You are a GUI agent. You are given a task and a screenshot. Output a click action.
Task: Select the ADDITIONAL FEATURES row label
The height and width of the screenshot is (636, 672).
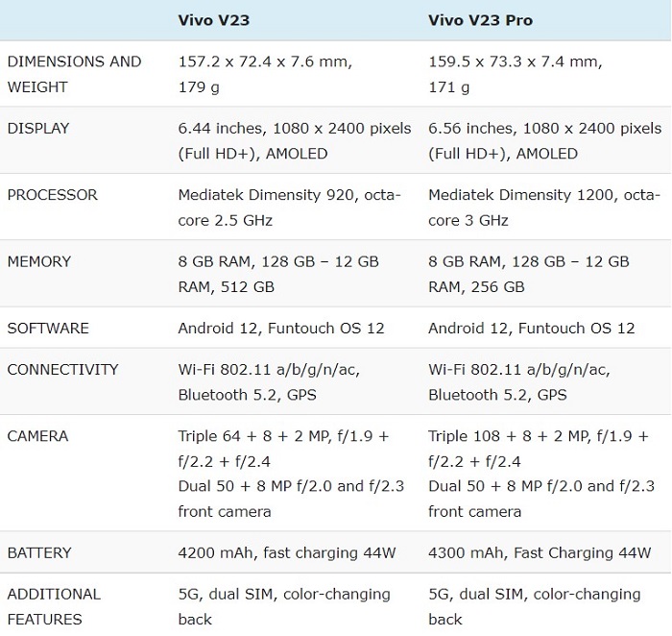coord(54,606)
